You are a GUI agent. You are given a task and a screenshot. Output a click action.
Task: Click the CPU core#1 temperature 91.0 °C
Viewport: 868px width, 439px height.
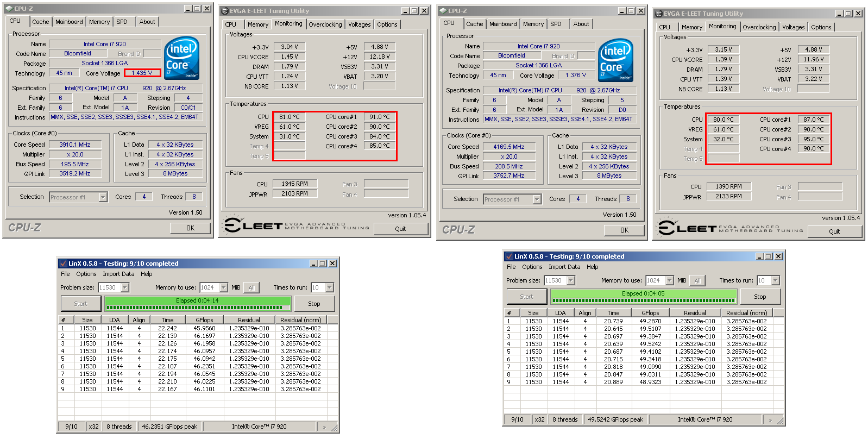click(x=380, y=117)
